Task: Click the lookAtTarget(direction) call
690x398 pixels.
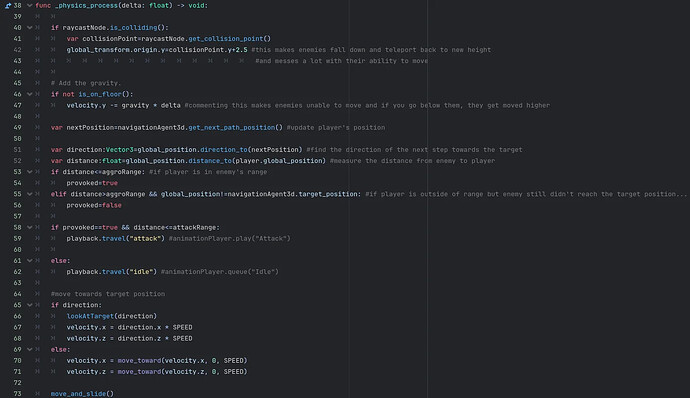Action: point(111,316)
